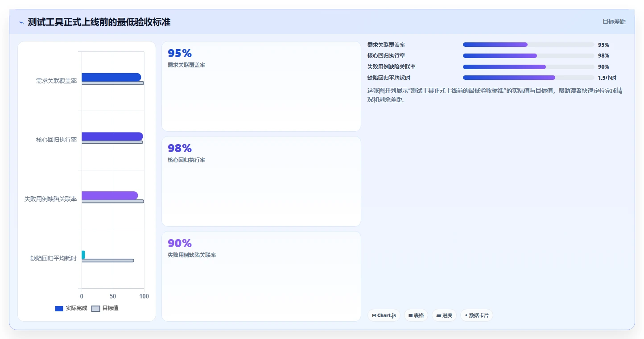Click the indigo 核心回归执行率 actual bar in chart

(112, 136)
